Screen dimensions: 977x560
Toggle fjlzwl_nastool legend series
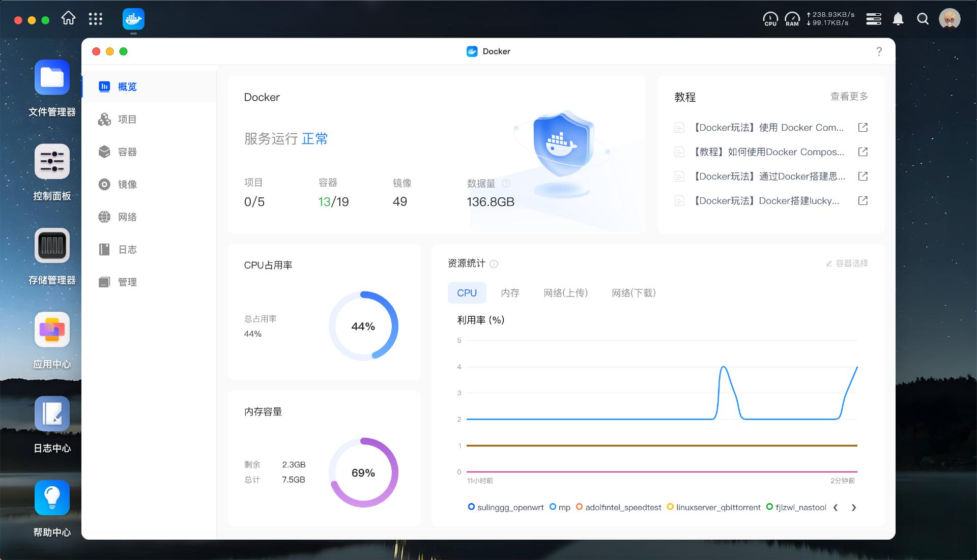[796, 508]
